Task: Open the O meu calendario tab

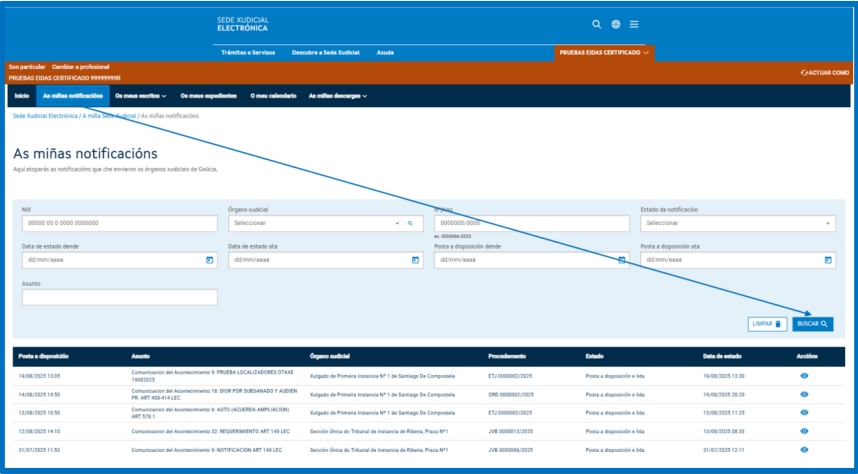Action: 273,96
